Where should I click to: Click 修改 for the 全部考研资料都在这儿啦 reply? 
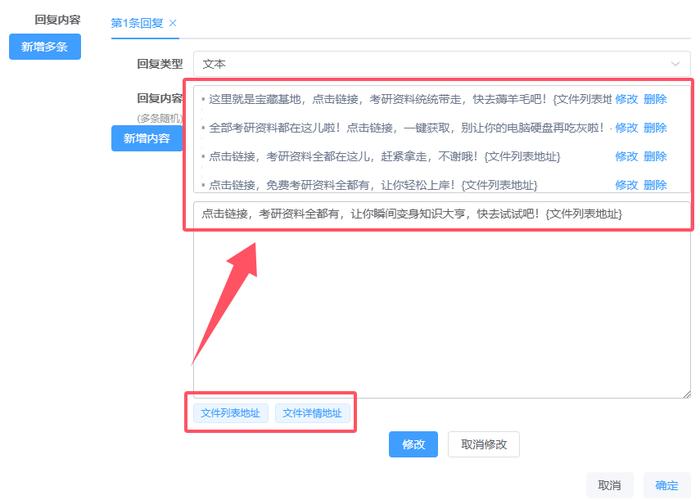pos(626,128)
